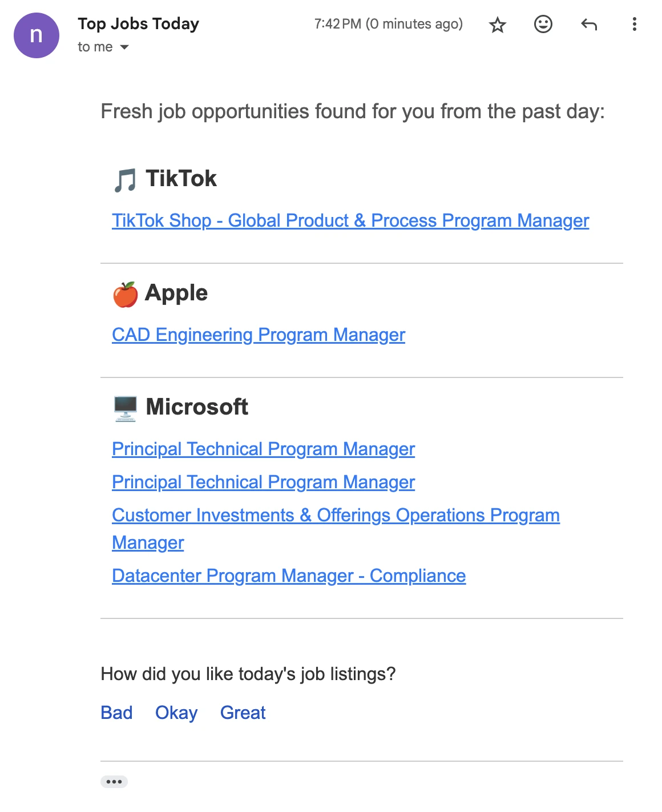Rate today's job listings as Okay
This screenshot has width=662, height=812.
pyautogui.click(x=176, y=713)
